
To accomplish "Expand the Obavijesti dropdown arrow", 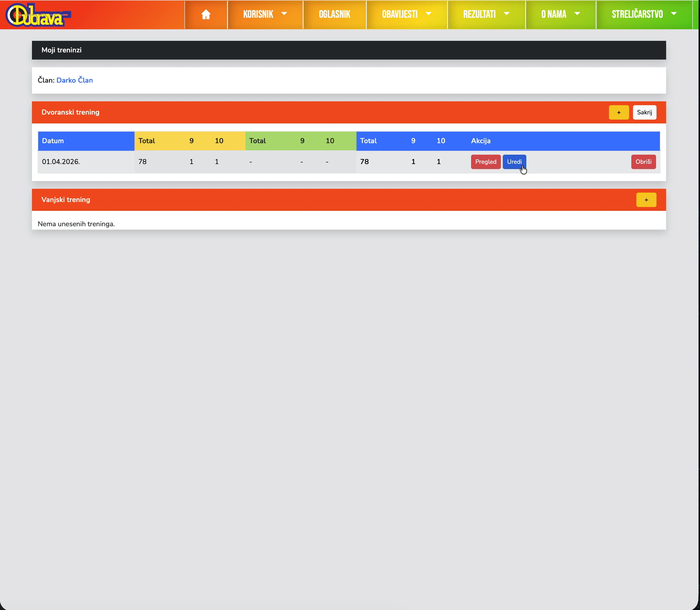I will pos(428,14).
